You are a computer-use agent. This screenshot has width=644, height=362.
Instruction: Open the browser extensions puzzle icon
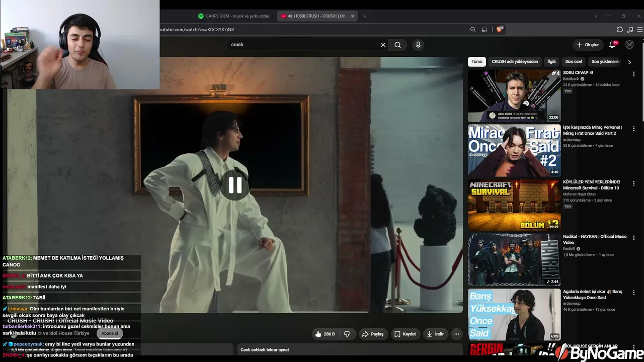click(x=620, y=30)
